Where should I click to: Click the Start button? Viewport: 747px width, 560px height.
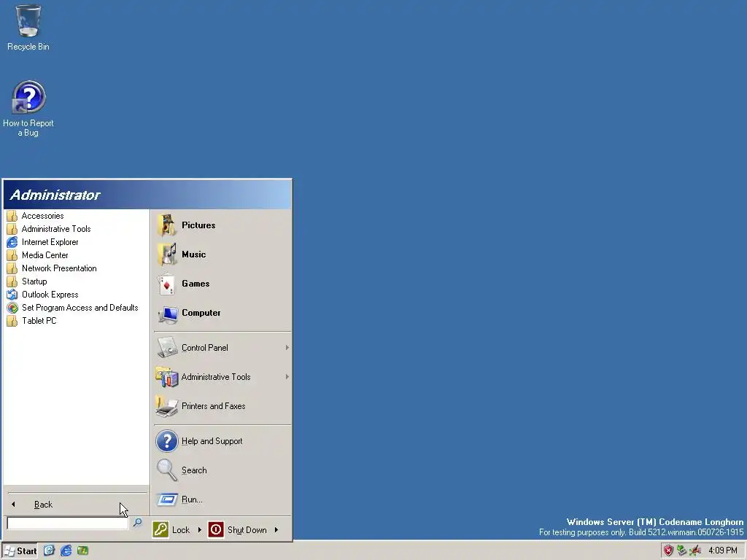point(20,551)
